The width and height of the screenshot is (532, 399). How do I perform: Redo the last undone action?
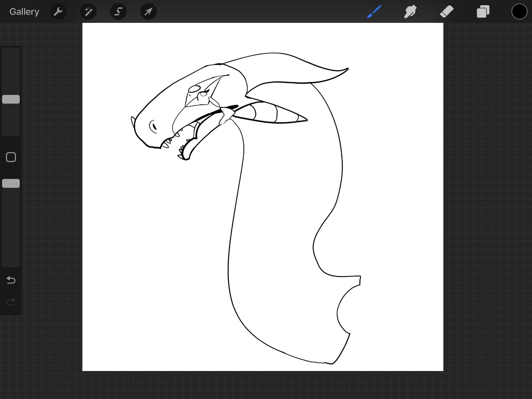click(x=11, y=302)
